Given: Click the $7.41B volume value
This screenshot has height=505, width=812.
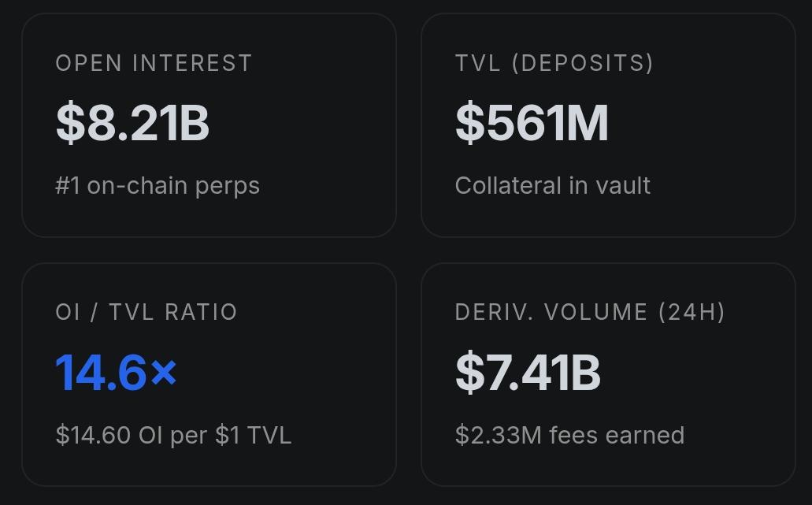Looking at the screenshot, I should point(528,373).
